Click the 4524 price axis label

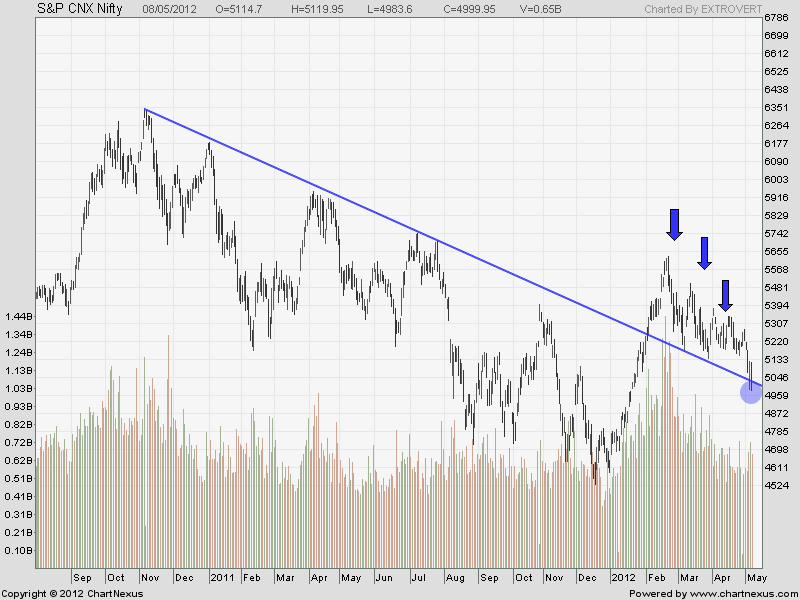(x=778, y=486)
